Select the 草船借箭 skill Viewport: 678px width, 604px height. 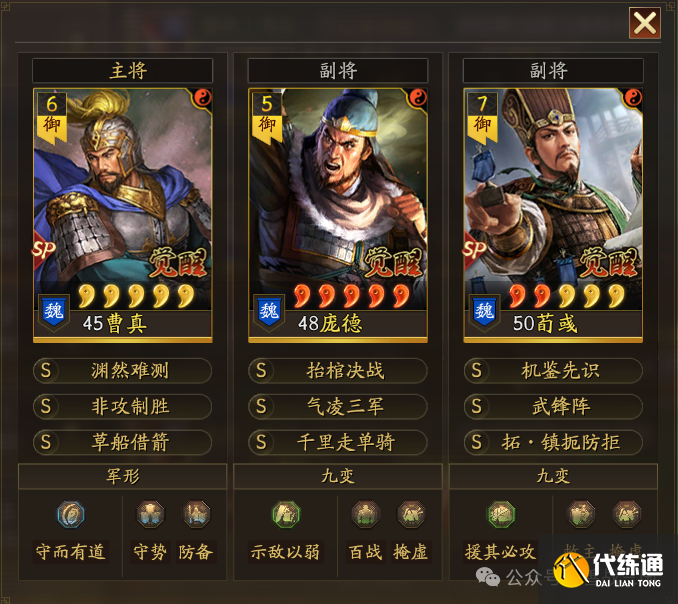122,442
